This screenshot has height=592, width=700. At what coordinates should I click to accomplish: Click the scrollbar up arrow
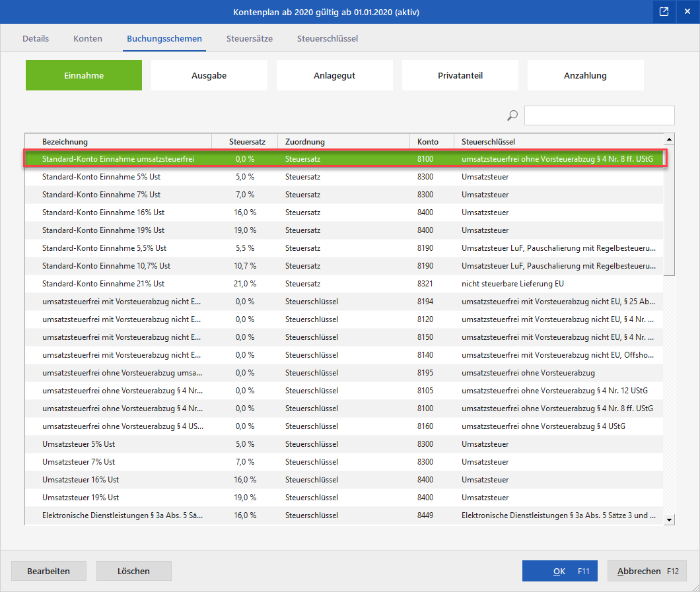(x=669, y=139)
